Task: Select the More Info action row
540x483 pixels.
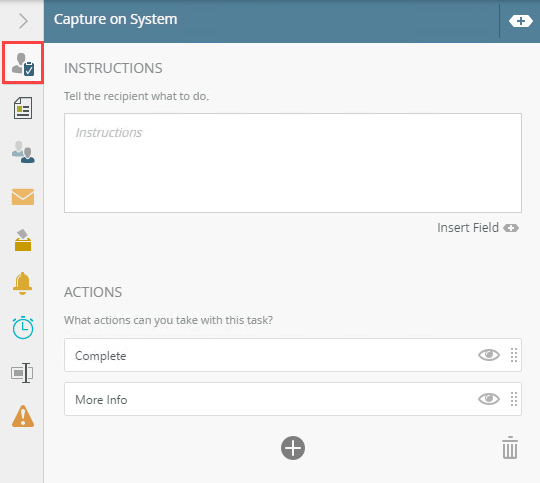Action: coord(293,399)
